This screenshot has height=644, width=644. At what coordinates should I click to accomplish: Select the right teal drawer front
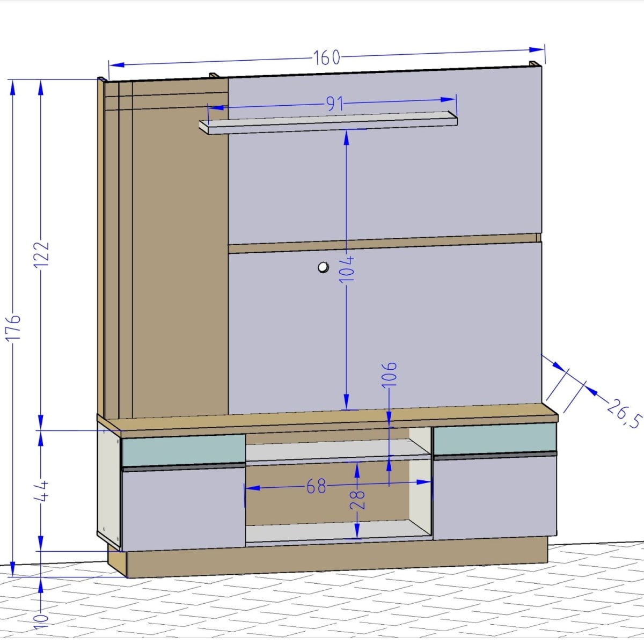pyautogui.click(x=495, y=440)
